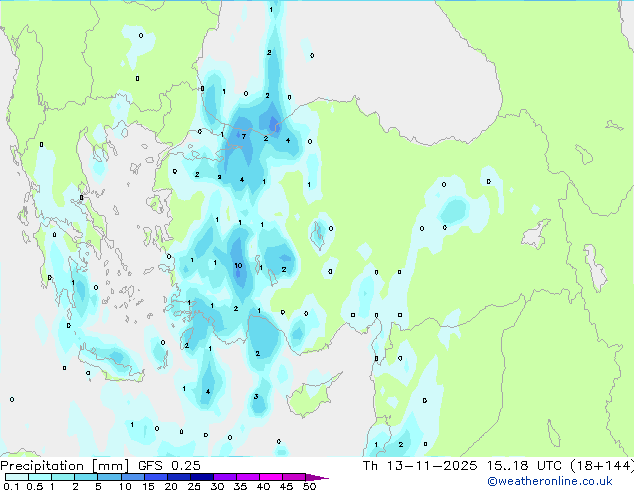The width and height of the screenshot is (634, 490).
Task: Pick legend swatch between 45 and 50
Action: [x=294, y=477]
